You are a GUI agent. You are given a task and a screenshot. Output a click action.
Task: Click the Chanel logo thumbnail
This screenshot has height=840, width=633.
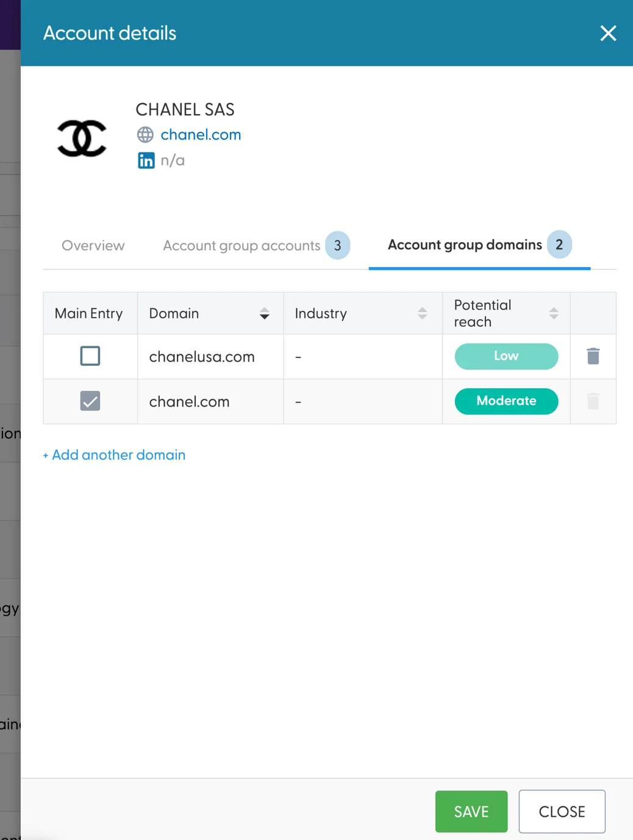click(82, 138)
